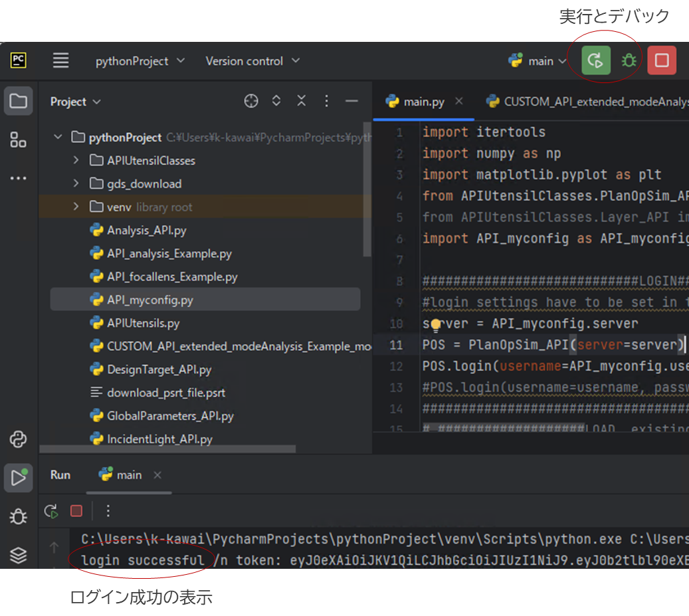Collapse the pythonProject root folder
The width and height of the screenshot is (689, 616).
(x=58, y=137)
